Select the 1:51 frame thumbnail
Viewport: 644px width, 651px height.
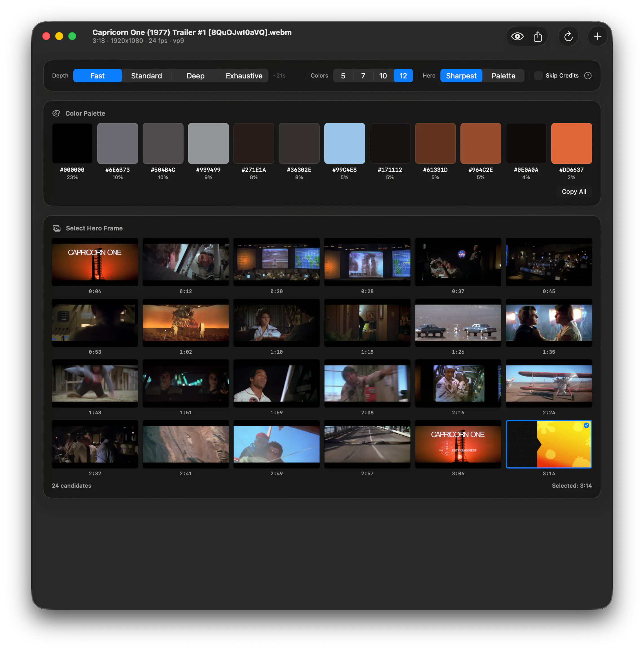(186, 383)
